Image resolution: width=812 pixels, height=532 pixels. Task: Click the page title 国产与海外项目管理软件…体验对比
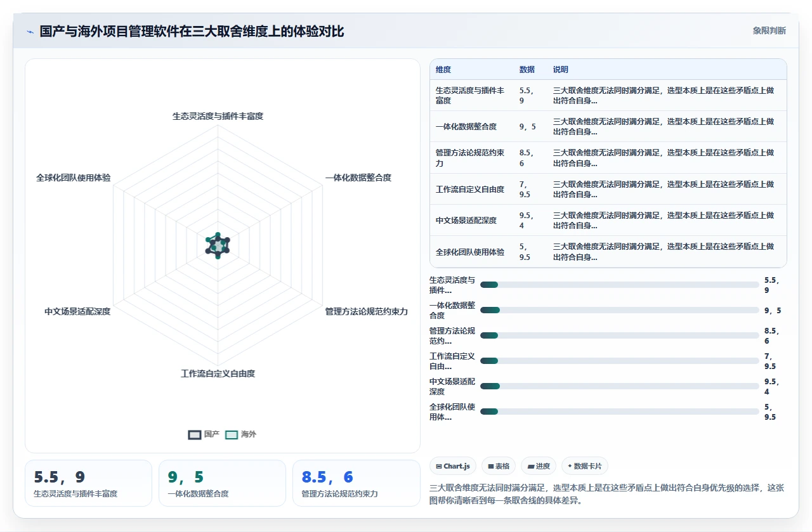click(192, 31)
